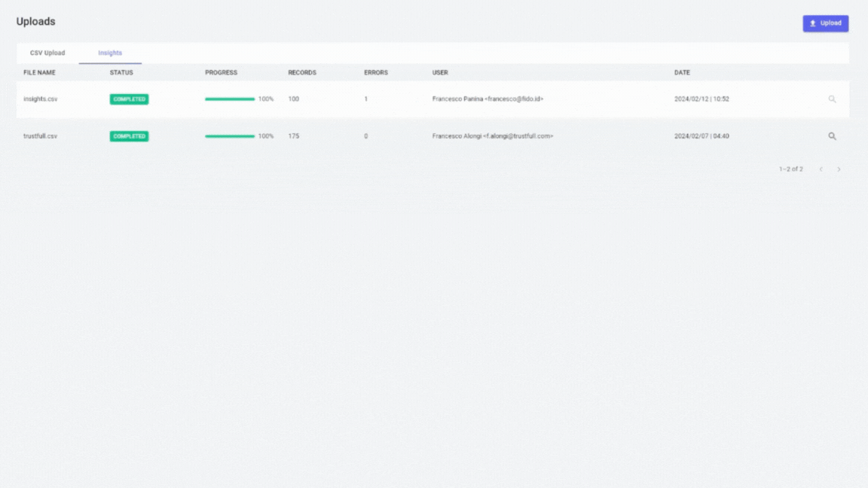
Task: Go to previous page arrow
Action: [821, 169]
